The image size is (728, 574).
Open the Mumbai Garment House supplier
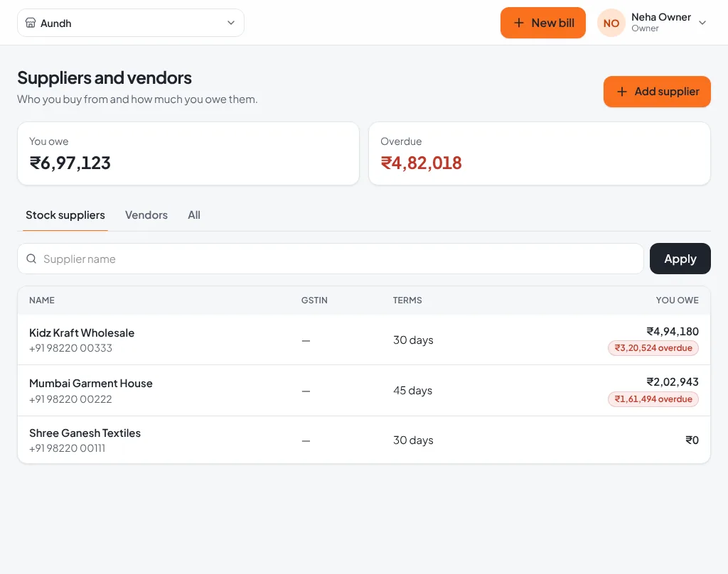[x=91, y=384]
